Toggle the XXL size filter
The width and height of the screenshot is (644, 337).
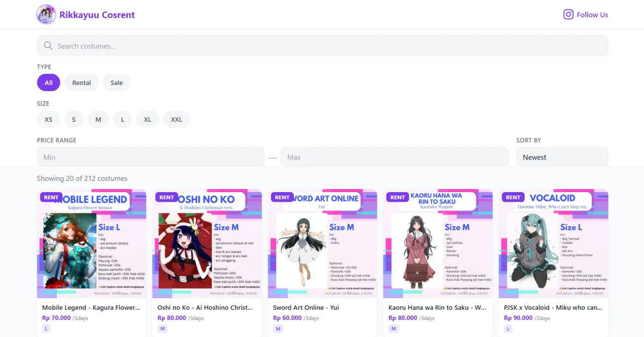pyautogui.click(x=177, y=119)
